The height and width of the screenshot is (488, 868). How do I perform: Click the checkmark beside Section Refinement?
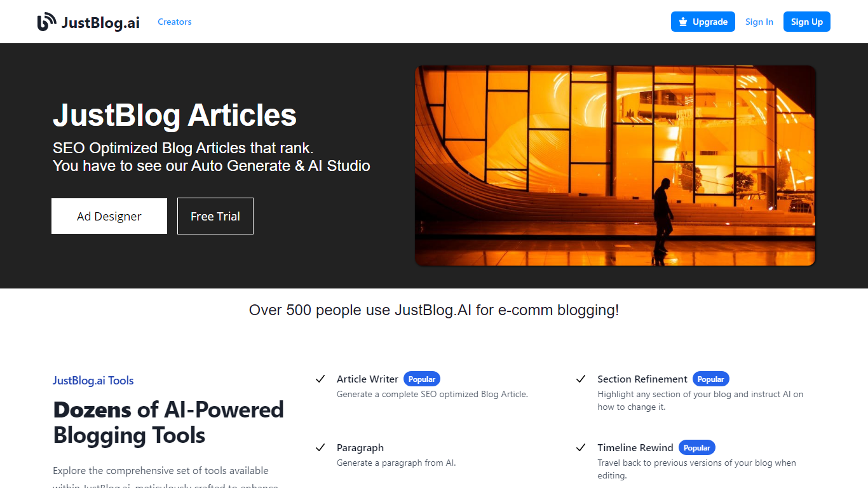pos(581,379)
